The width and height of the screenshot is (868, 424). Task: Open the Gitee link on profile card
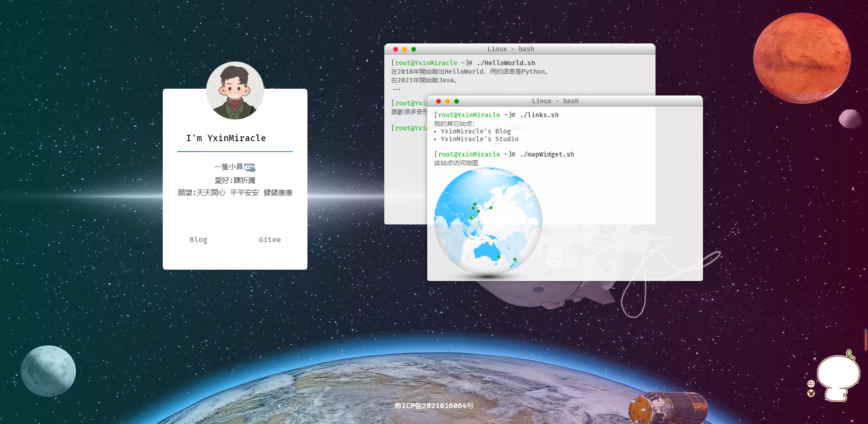pyautogui.click(x=270, y=239)
